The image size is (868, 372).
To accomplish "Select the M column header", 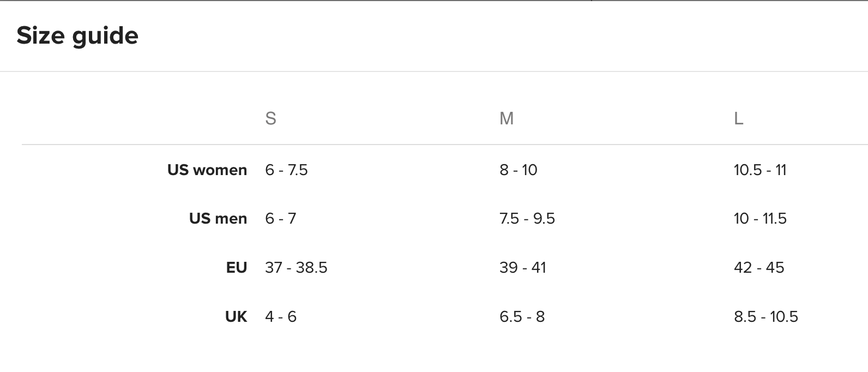I will pos(507,118).
